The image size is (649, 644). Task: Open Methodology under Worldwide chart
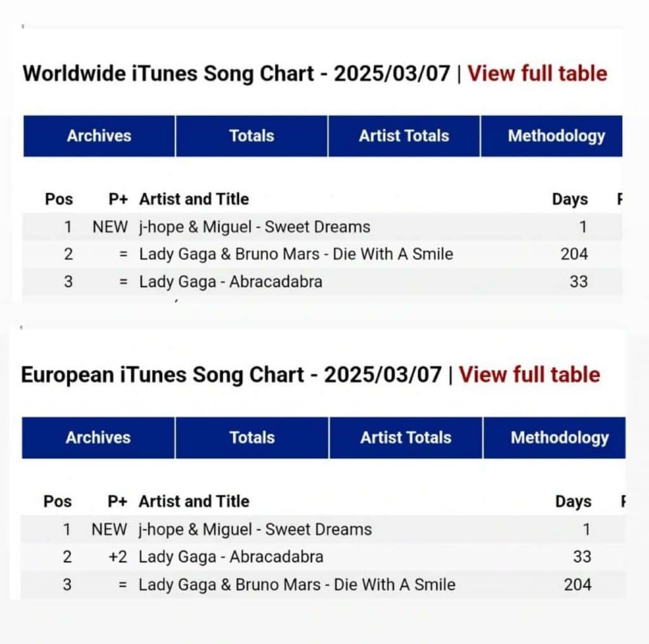[x=556, y=136]
